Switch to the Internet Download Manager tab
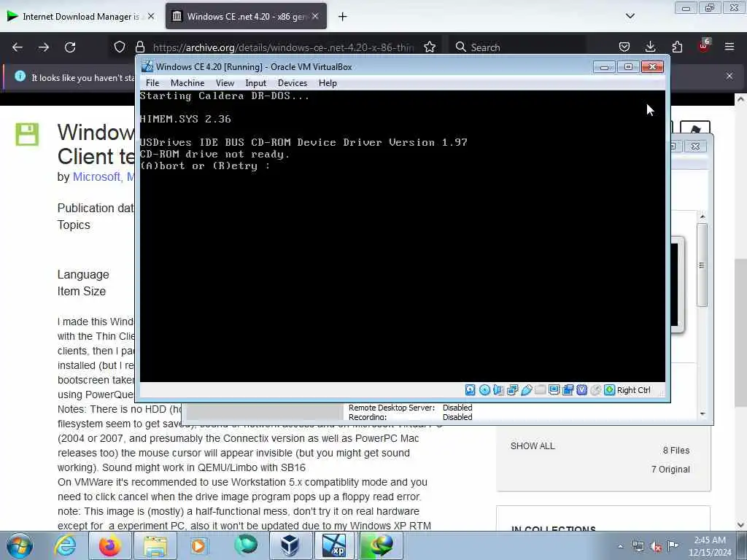Image resolution: width=747 pixels, height=560 pixels. tap(80, 17)
